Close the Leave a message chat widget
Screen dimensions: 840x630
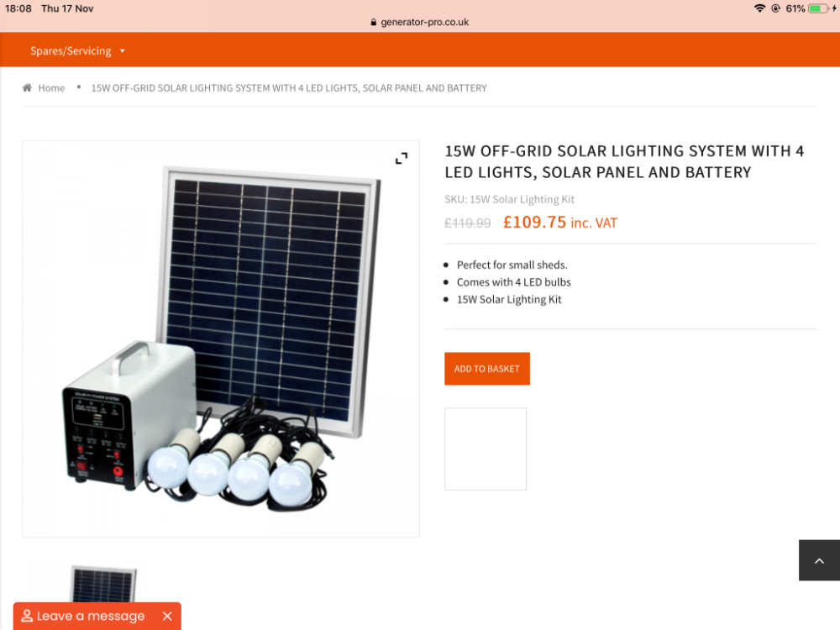coord(167,616)
